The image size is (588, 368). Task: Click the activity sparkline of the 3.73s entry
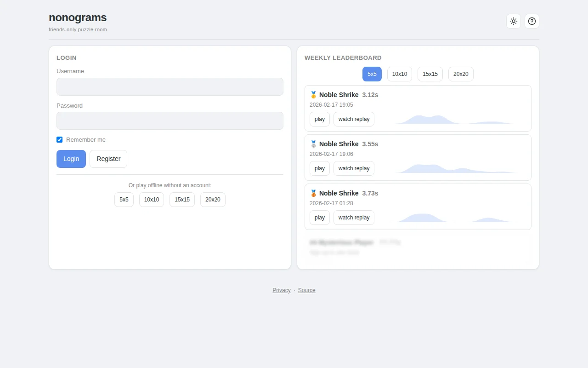(x=452, y=218)
